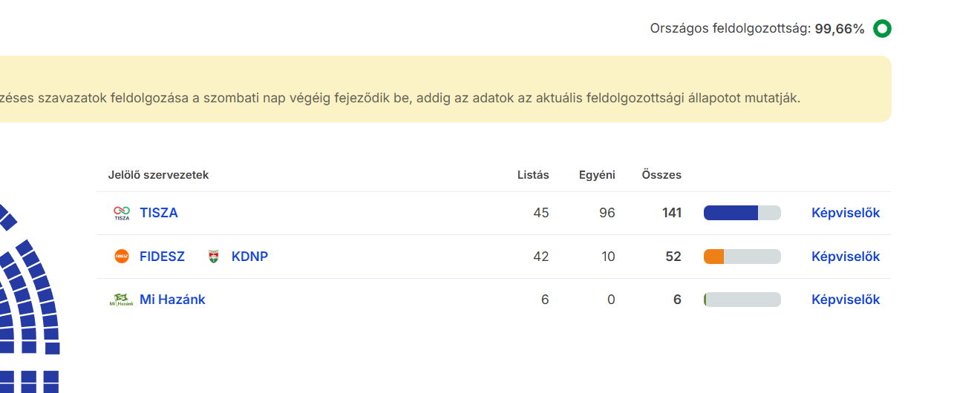Show Képviselők for the TISZA row
Image resolution: width=980 pixels, height=393 pixels.
pyautogui.click(x=846, y=213)
